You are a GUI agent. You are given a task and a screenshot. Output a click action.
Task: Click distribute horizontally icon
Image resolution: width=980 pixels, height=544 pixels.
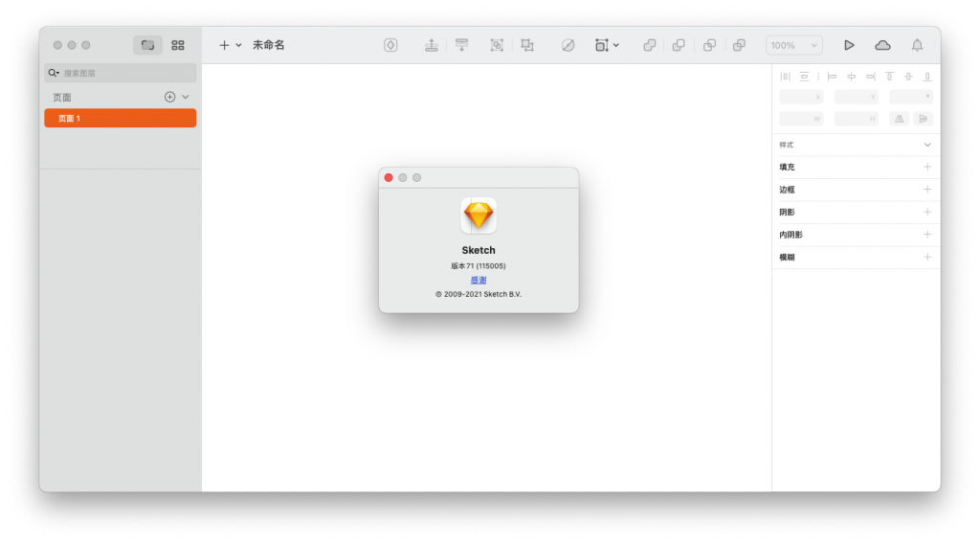(785, 77)
